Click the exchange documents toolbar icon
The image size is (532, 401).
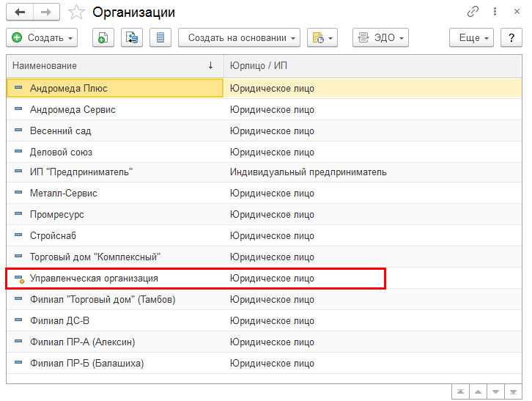(x=132, y=37)
